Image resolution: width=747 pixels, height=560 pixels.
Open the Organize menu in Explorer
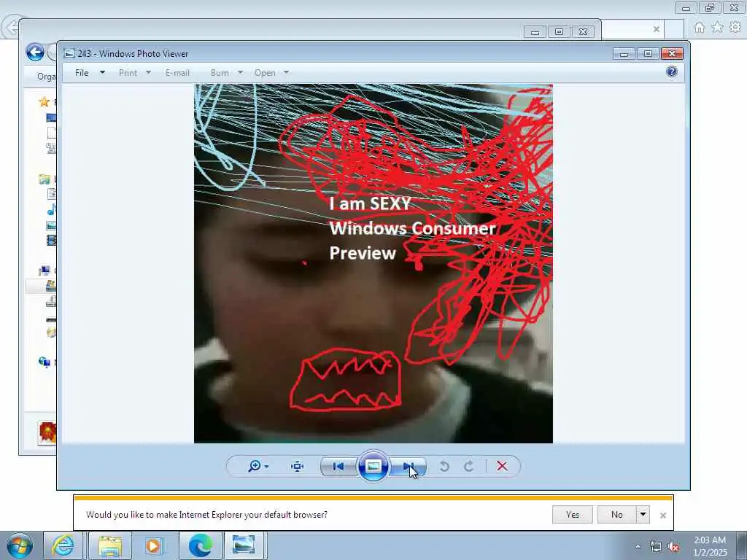point(46,76)
